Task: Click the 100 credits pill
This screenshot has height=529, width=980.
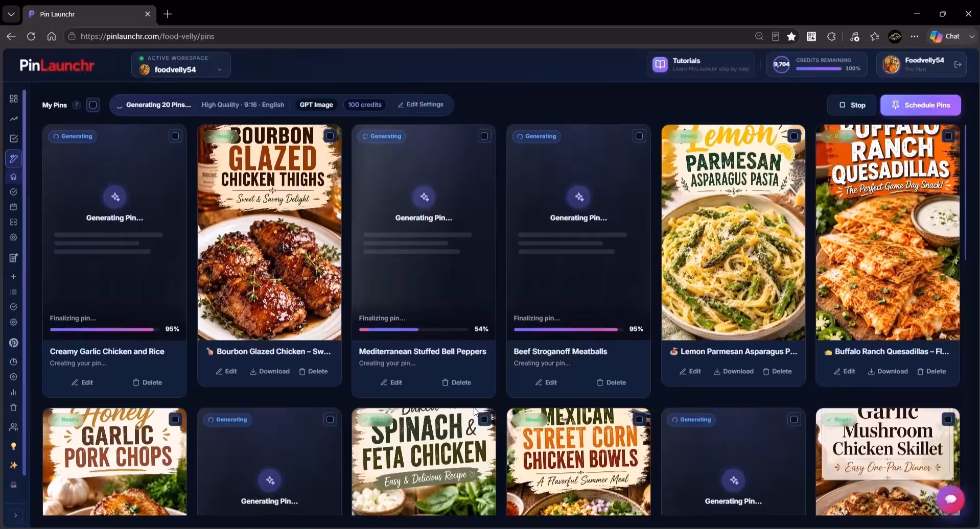Action: pyautogui.click(x=365, y=105)
